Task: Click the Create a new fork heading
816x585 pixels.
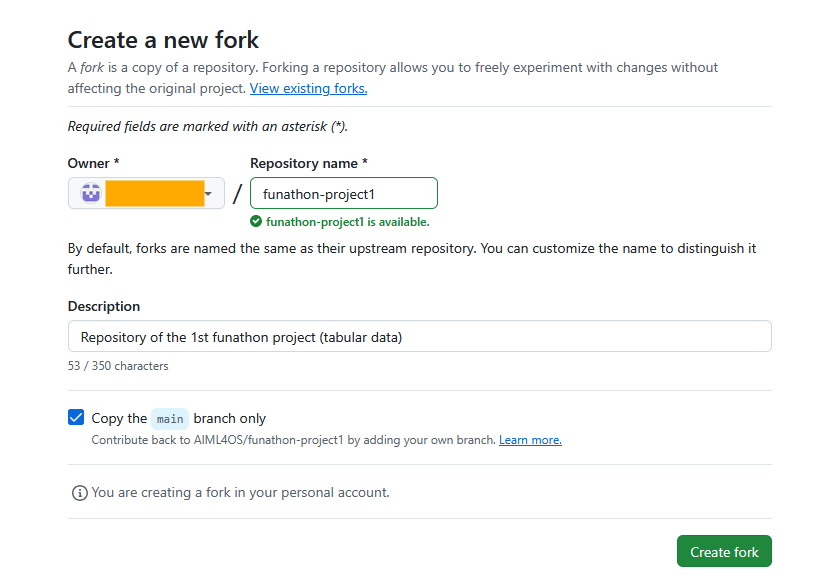Action: coord(163,40)
